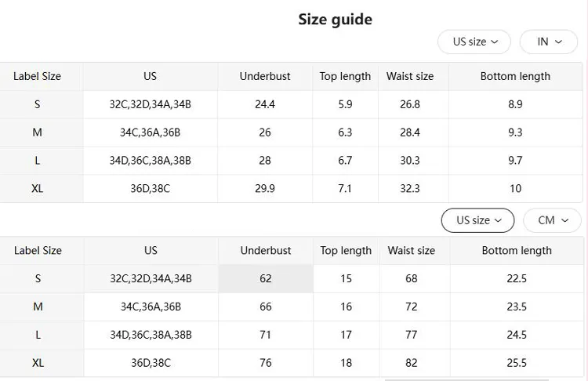Click the top length value 7.1

coord(345,189)
